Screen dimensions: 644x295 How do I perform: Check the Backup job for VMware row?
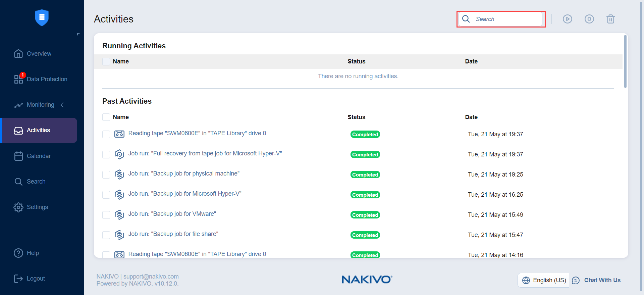tap(106, 215)
